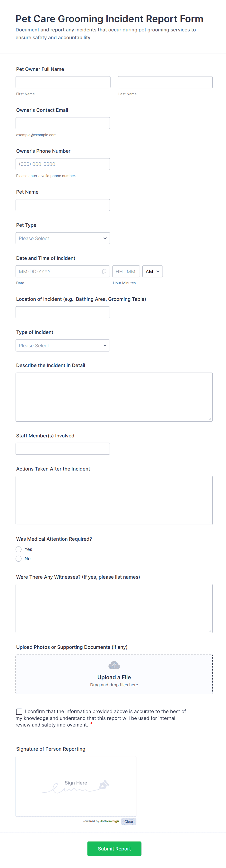Focus the Describe the Incident textarea
This screenshot has width=226, height=868.
pos(114,397)
